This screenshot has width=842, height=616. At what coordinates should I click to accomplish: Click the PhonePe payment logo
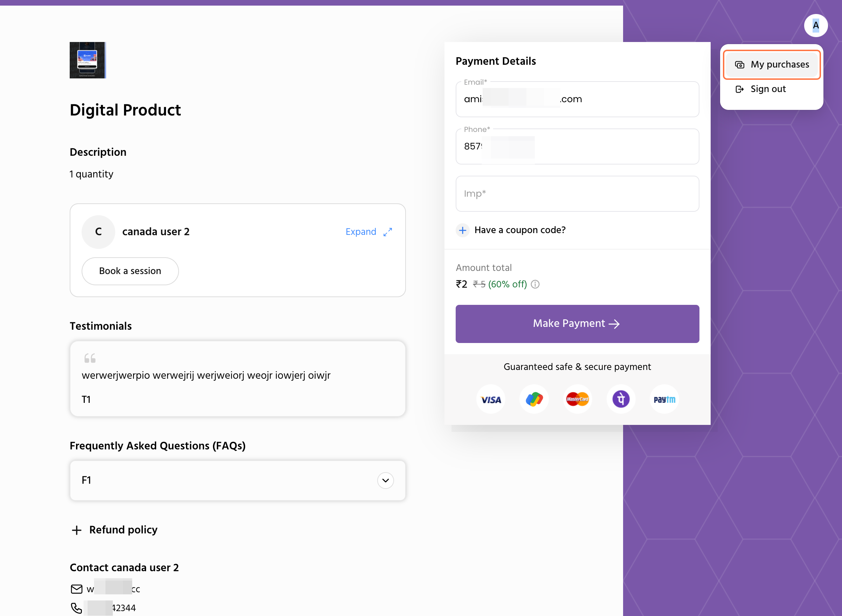pos(621,399)
